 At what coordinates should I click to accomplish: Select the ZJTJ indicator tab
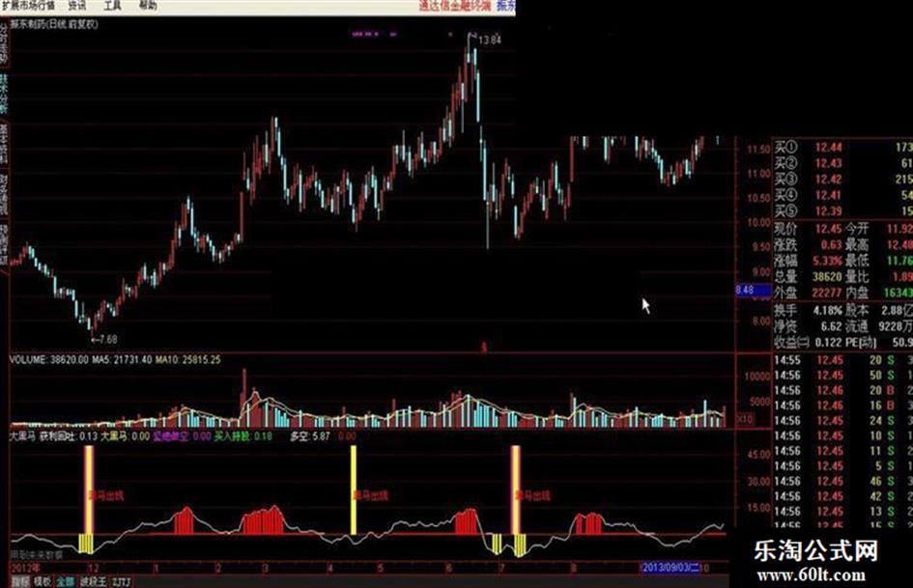point(121,581)
